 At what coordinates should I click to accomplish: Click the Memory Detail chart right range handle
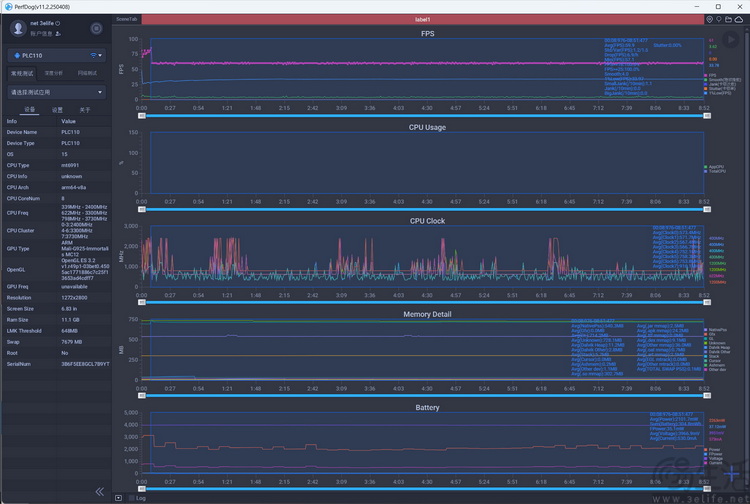[x=707, y=396]
